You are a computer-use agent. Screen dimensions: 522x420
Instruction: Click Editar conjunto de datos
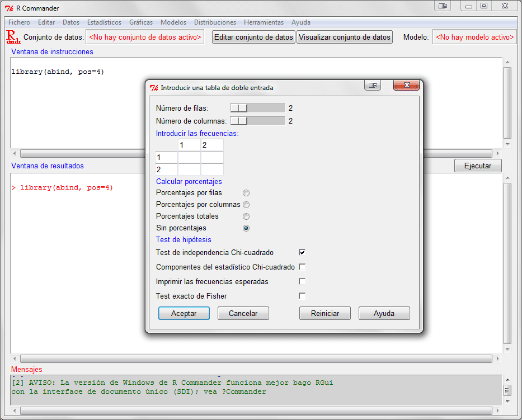[x=253, y=37]
